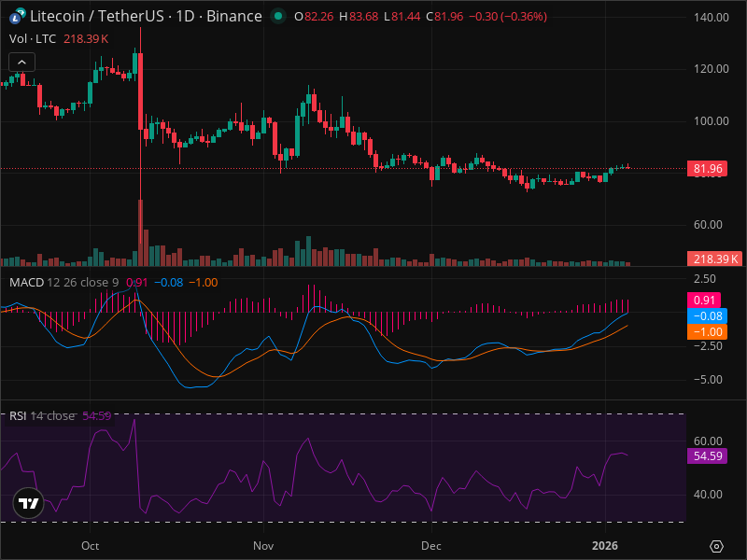The image size is (747, 560).
Task: Select the MACD 12 26 close 9 legend
Action: (63, 283)
